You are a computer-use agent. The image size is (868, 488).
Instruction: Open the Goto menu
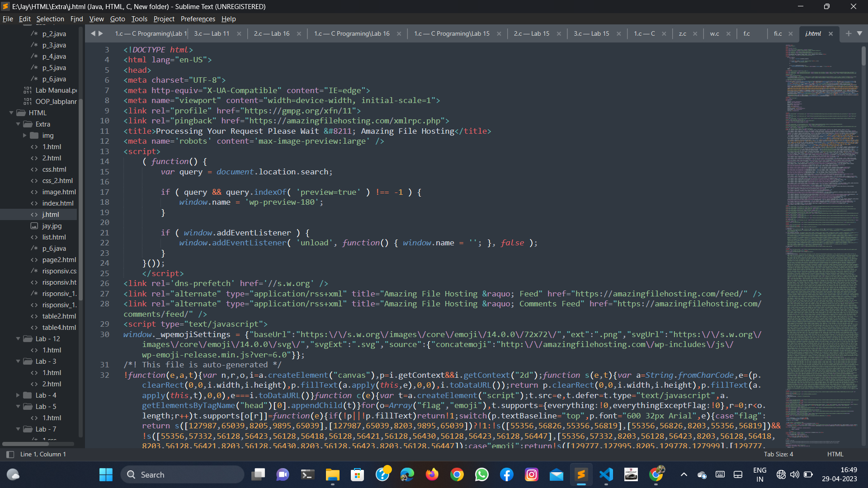coord(117,19)
